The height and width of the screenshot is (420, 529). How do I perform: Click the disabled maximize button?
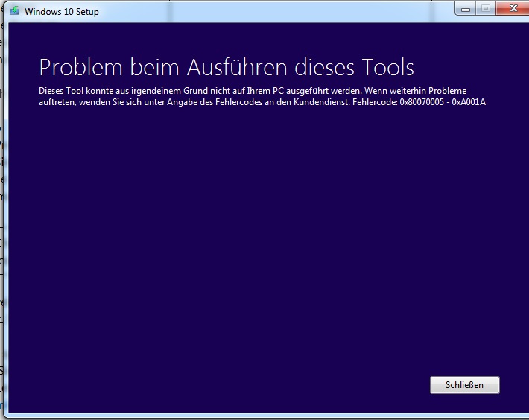pos(486,9)
